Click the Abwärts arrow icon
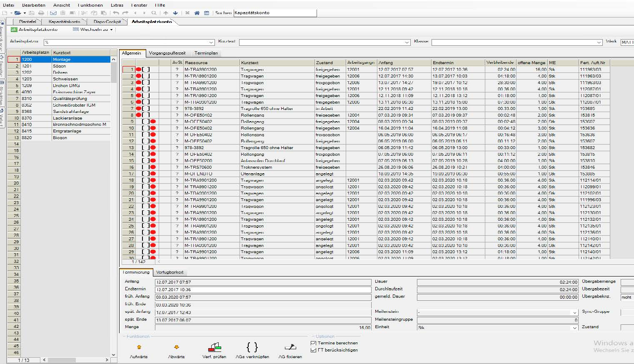 tap(176, 347)
